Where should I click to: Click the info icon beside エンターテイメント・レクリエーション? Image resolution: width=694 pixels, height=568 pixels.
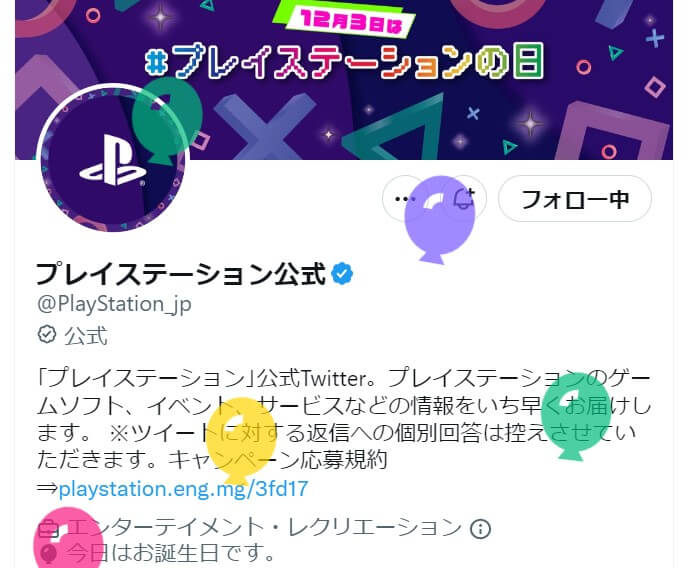480,528
